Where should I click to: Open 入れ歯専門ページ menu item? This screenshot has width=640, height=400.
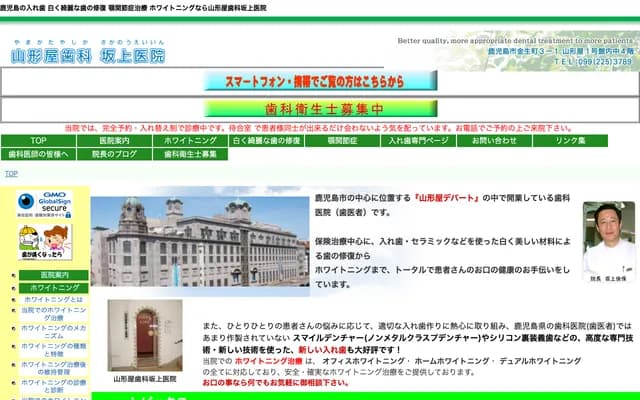point(418,141)
